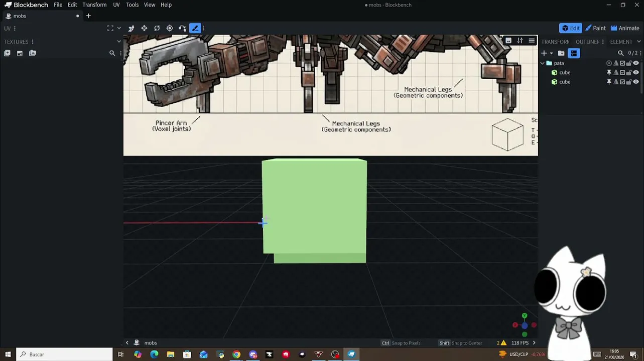Open Task View on the taskbar

point(120,354)
